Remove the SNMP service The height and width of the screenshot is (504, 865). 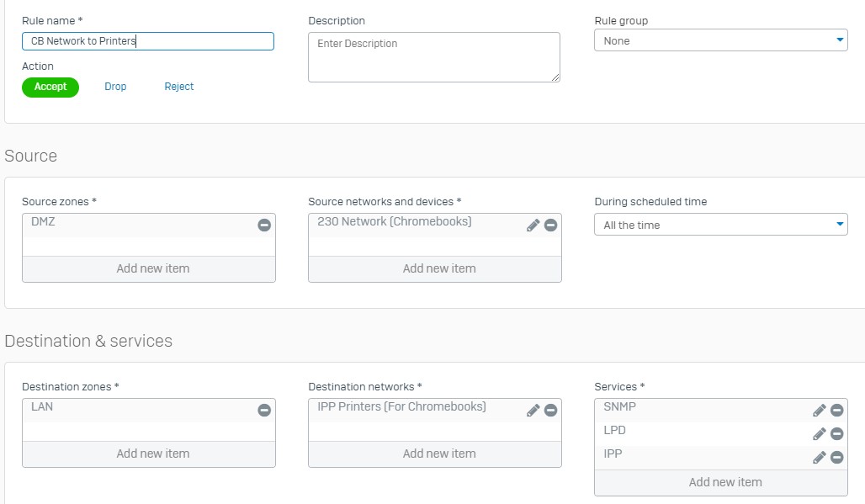point(836,411)
